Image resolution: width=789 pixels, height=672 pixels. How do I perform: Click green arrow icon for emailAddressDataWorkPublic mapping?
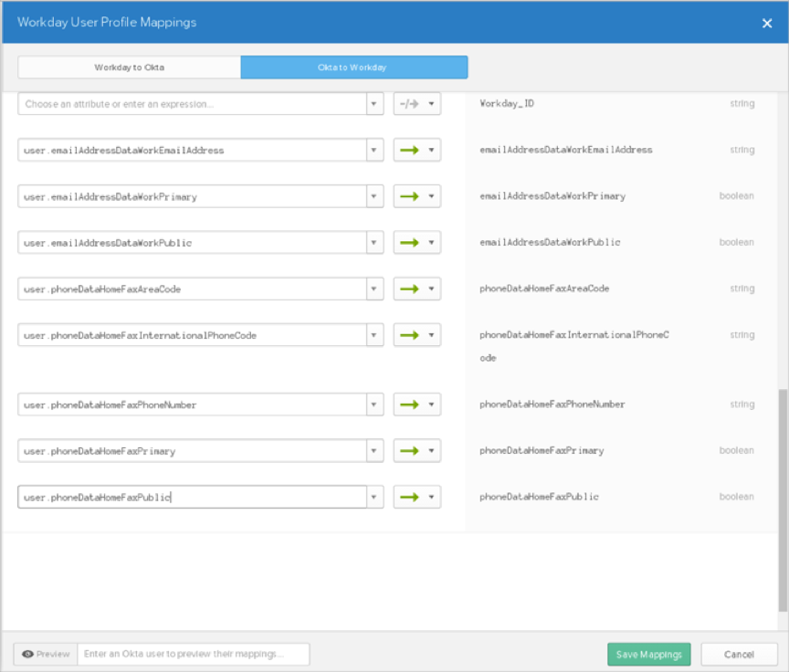click(409, 243)
